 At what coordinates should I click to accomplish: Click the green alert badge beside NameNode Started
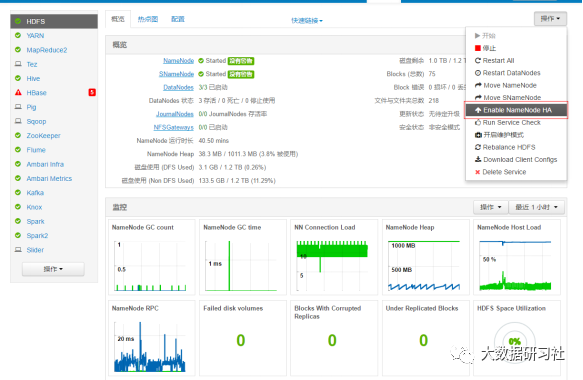pyautogui.click(x=241, y=61)
